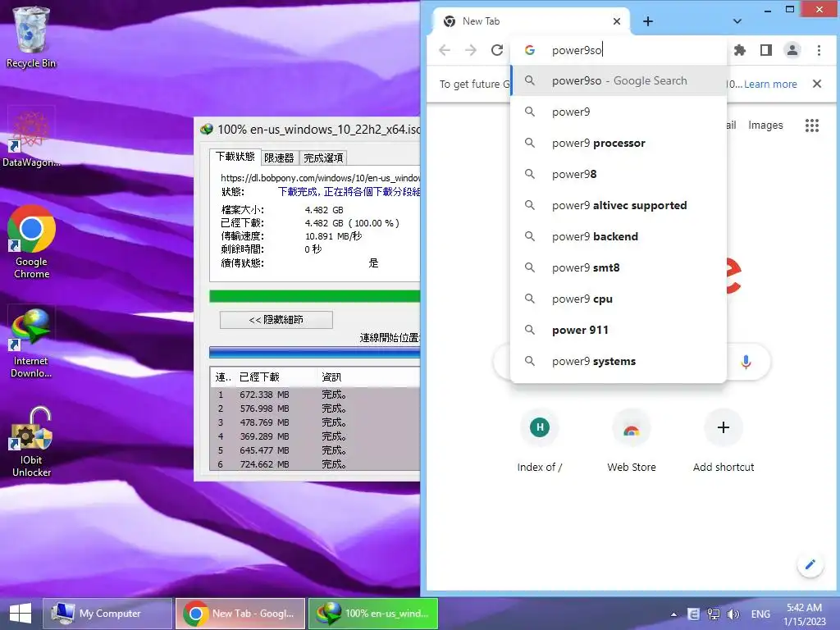Select connection row with 724.662 MB

coord(314,464)
